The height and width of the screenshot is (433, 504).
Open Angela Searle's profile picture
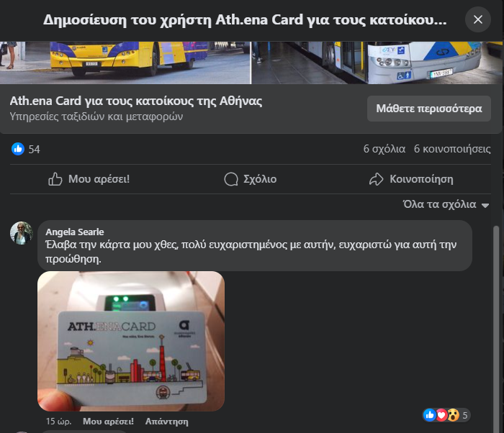click(22, 233)
